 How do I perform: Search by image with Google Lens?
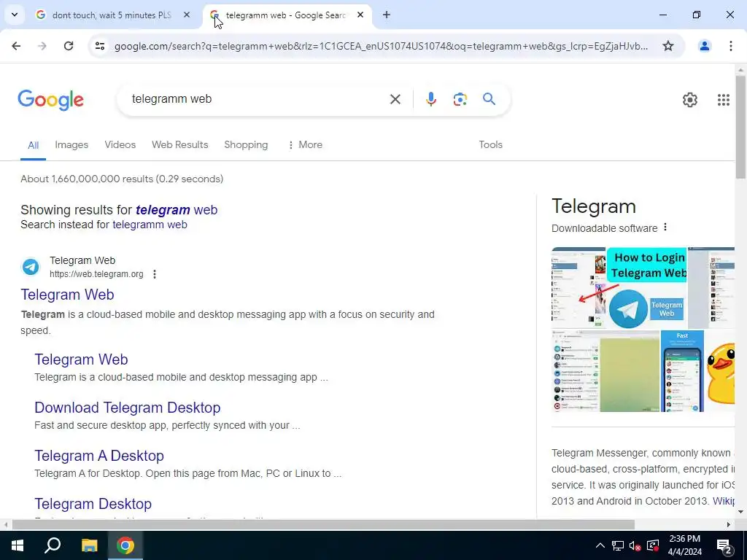(460, 99)
